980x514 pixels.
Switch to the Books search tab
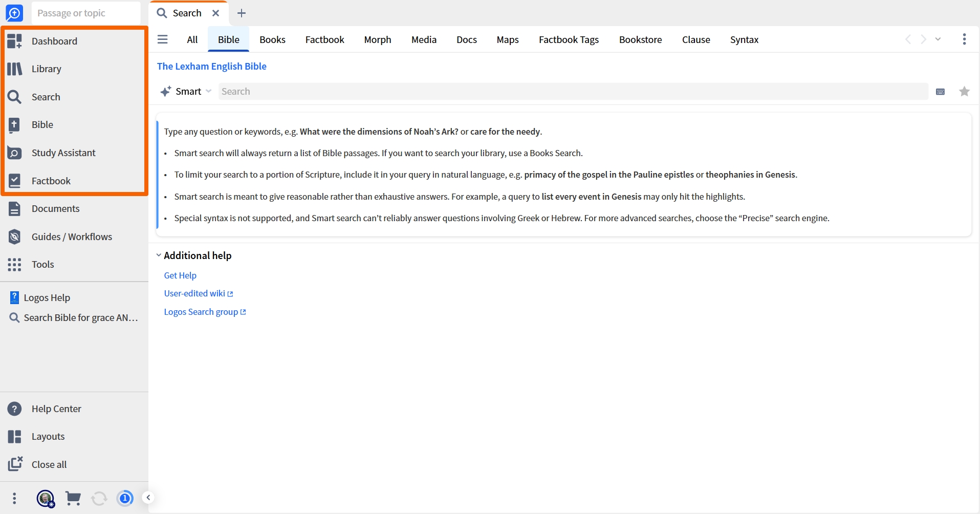coord(272,39)
